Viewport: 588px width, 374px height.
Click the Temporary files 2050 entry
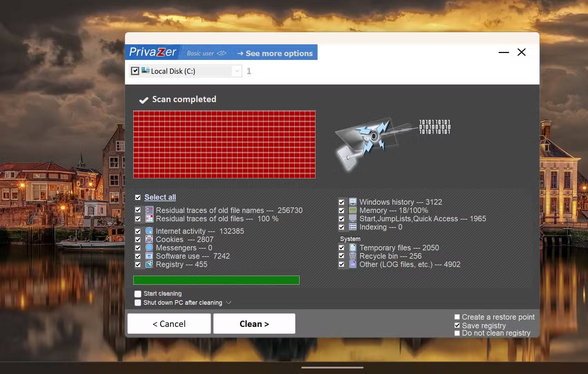tap(399, 248)
